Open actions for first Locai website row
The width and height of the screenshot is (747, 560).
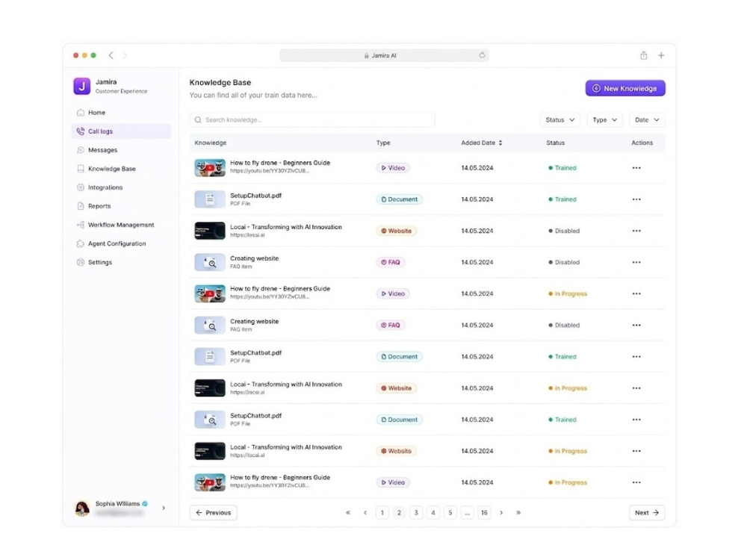636,231
